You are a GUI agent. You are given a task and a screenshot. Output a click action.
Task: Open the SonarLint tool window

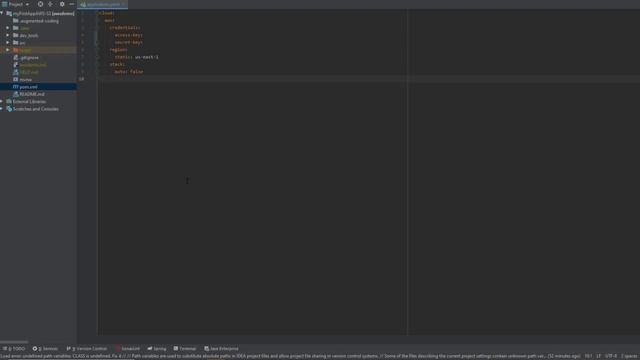[127, 349]
